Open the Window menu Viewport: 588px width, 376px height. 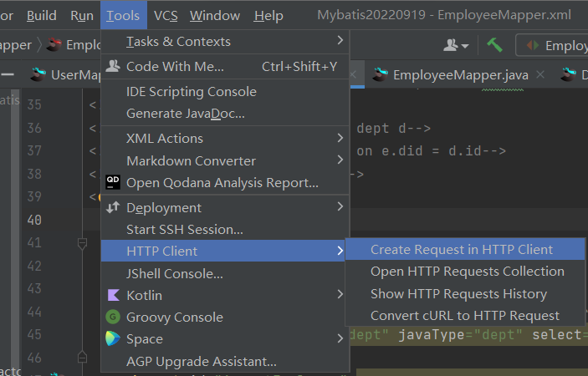coord(214,16)
